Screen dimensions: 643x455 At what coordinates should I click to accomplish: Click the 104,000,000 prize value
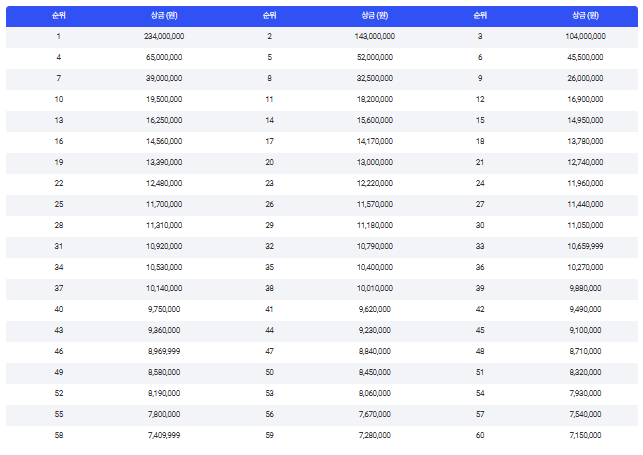(586, 36)
